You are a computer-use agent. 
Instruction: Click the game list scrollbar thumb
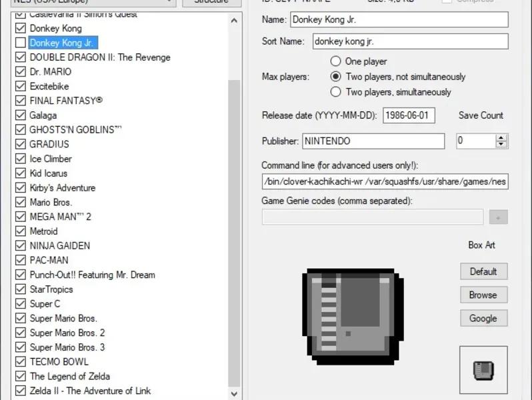pos(234,233)
